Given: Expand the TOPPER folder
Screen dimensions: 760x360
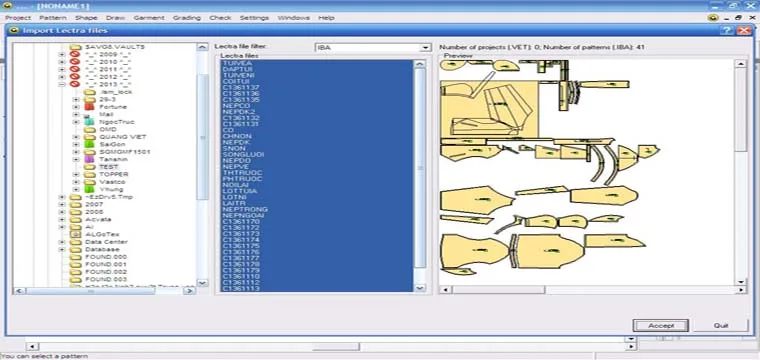Looking at the screenshot, I should pyautogui.click(x=76, y=174).
